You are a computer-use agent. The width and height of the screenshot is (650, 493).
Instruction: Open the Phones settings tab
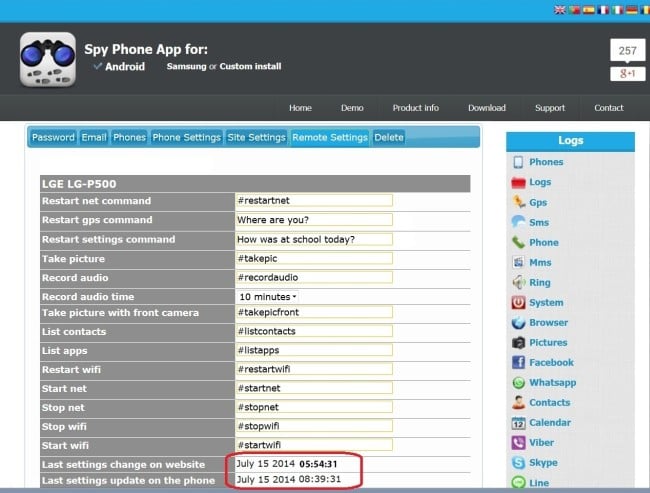(x=129, y=137)
